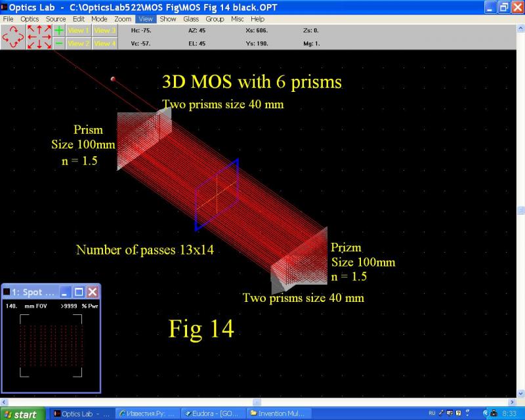Open the Help menu

click(257, 19)
